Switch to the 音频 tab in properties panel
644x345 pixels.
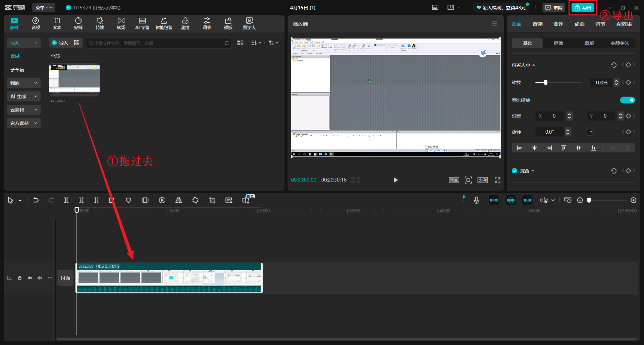click(537, 24)
